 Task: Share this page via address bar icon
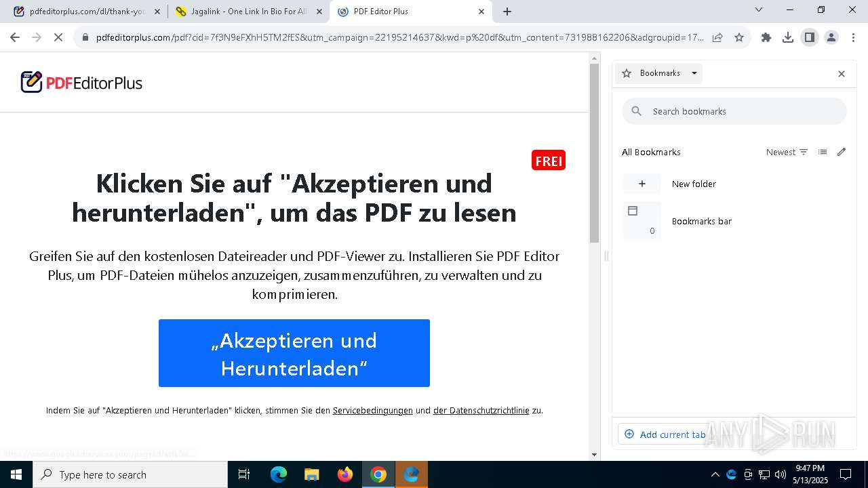coord(717,37)
